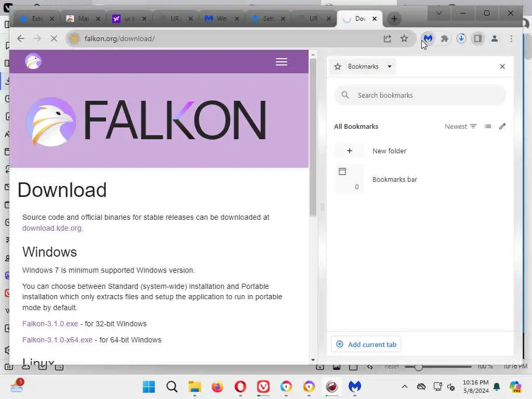532x399 pixels.
Task: Click the capture camera icon in Vivaldi status bar
Action: [x=320, y=367]
